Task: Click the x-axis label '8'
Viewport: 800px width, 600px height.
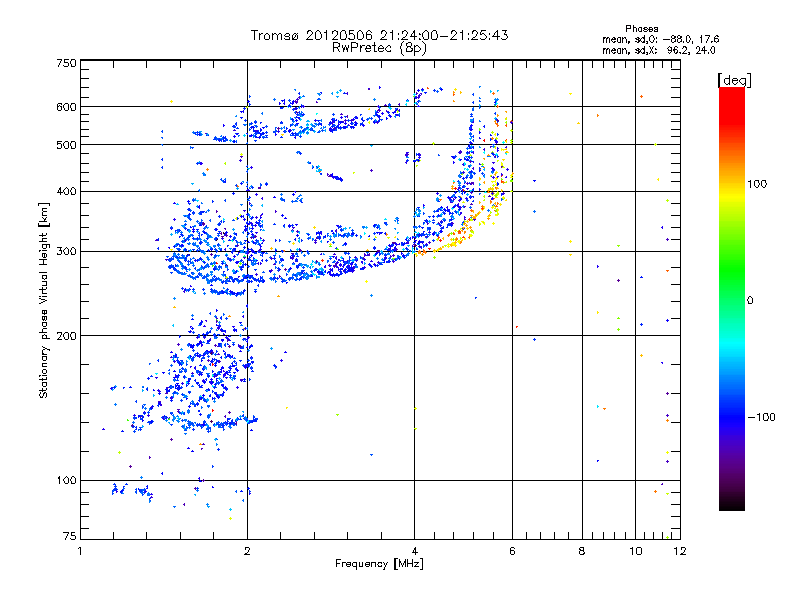Action: 582,551
